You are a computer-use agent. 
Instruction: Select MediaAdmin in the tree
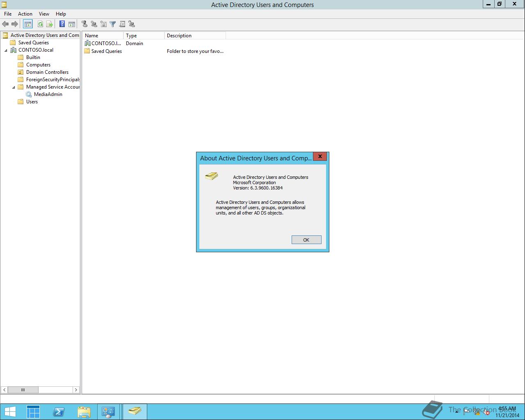point(48,94)
